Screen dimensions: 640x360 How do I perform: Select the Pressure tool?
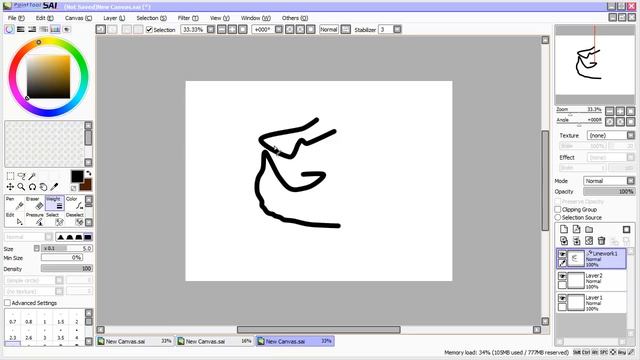click(34, 219)
